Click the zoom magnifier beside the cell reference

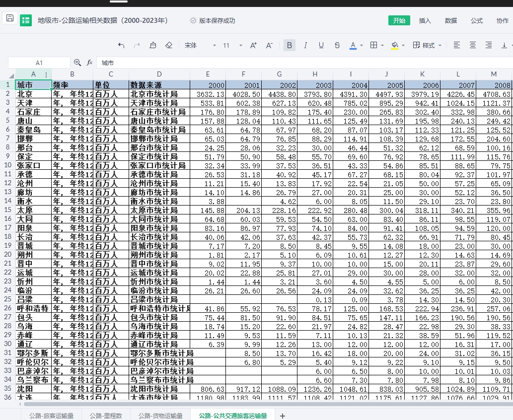77,63
